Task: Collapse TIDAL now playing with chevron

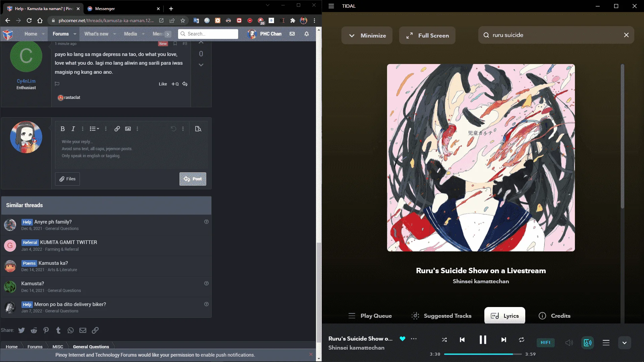Action: [625, 343]
